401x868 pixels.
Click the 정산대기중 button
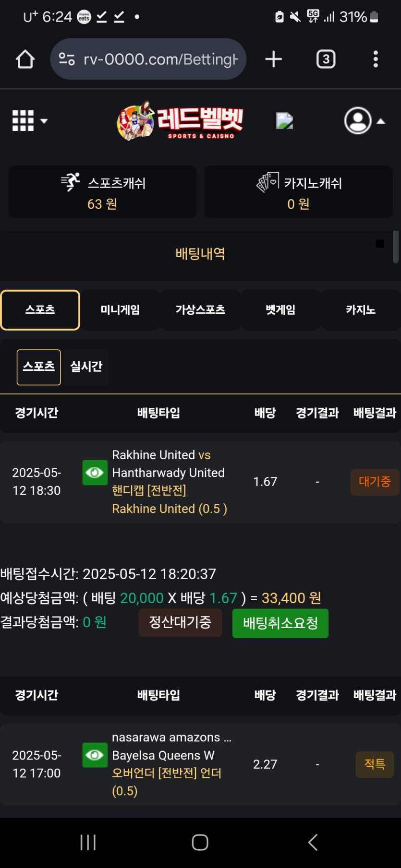point(180,623)
